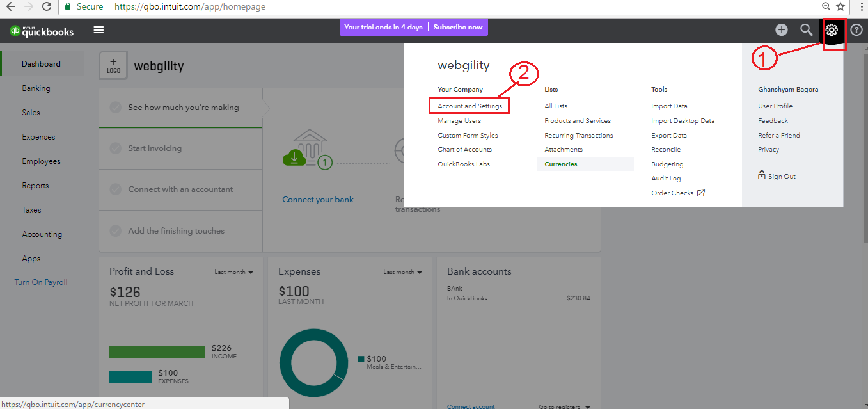Click the secure padlock icon
This screenshot has width=868, height=409.
pyautogui.click(x=67, y=6)
